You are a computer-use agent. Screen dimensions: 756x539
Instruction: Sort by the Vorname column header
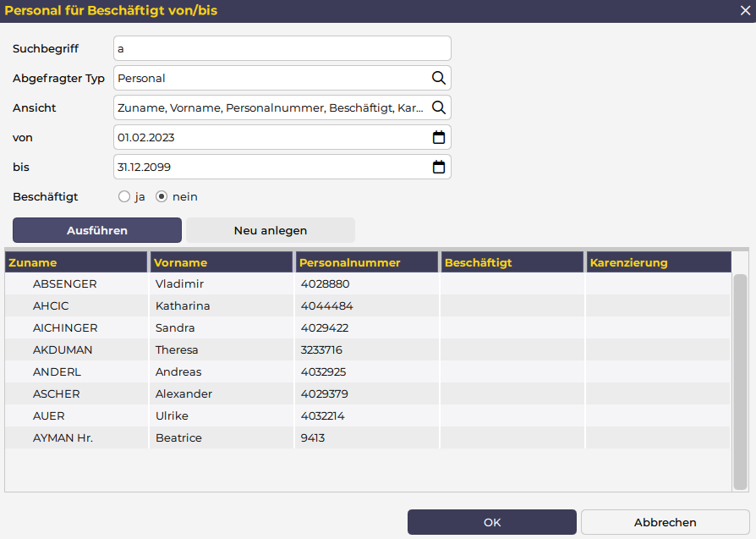[222, 262]
